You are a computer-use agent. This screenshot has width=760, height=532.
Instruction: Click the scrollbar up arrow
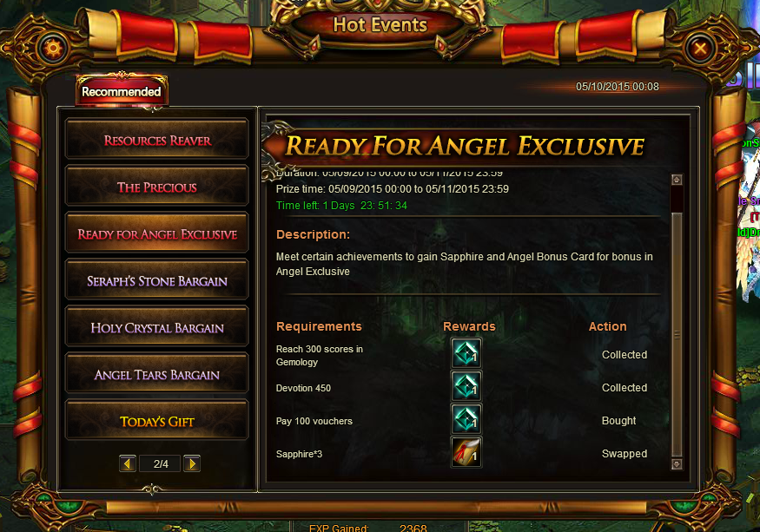click(677, 180)
